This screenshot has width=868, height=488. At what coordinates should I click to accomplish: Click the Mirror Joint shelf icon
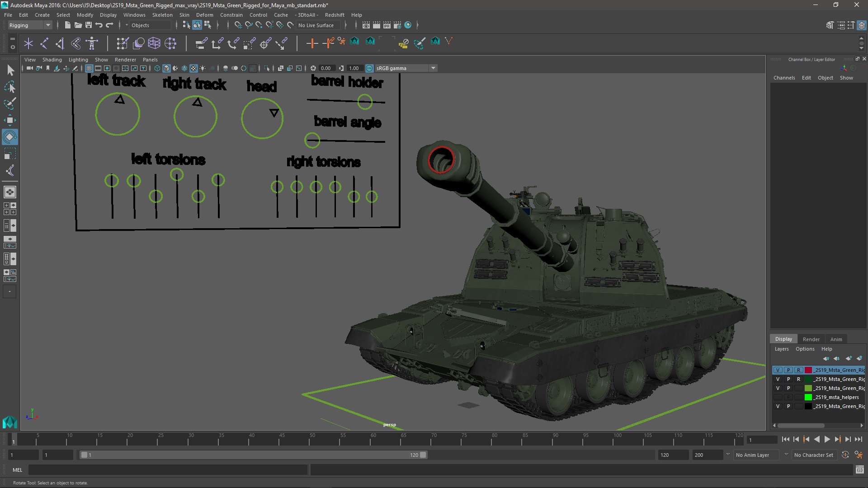pos(76,43)
